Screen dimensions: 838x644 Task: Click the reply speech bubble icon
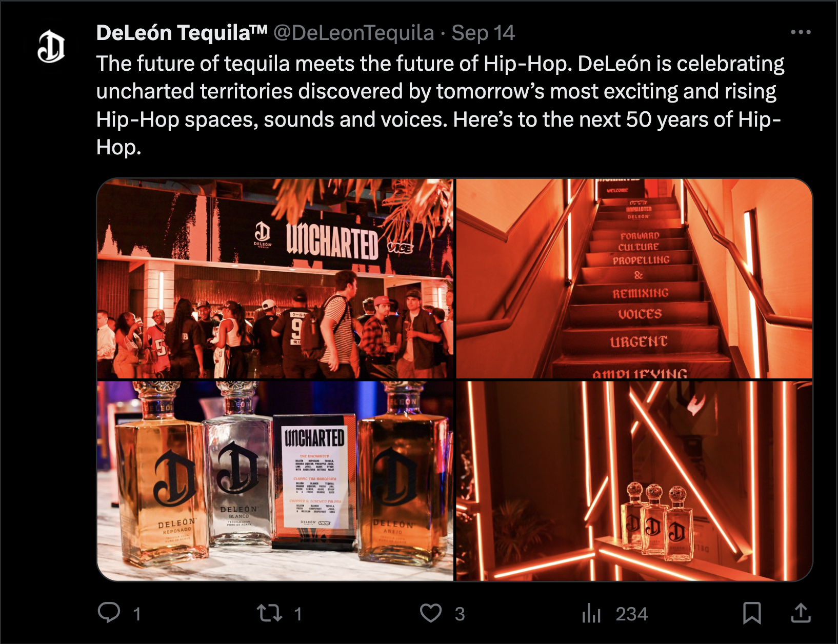coord(109,613)
